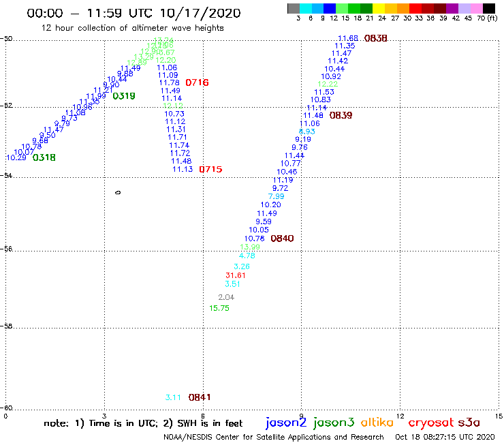504x443 pixels.
Task: Click the wave height value 10.20
Action: coord(270,204)
